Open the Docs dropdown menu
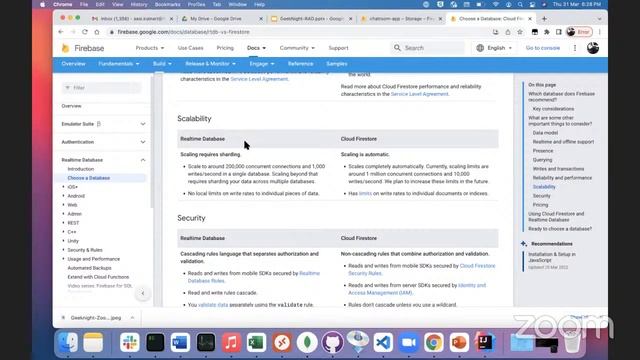640x360 pixels. tap(256, 48)
